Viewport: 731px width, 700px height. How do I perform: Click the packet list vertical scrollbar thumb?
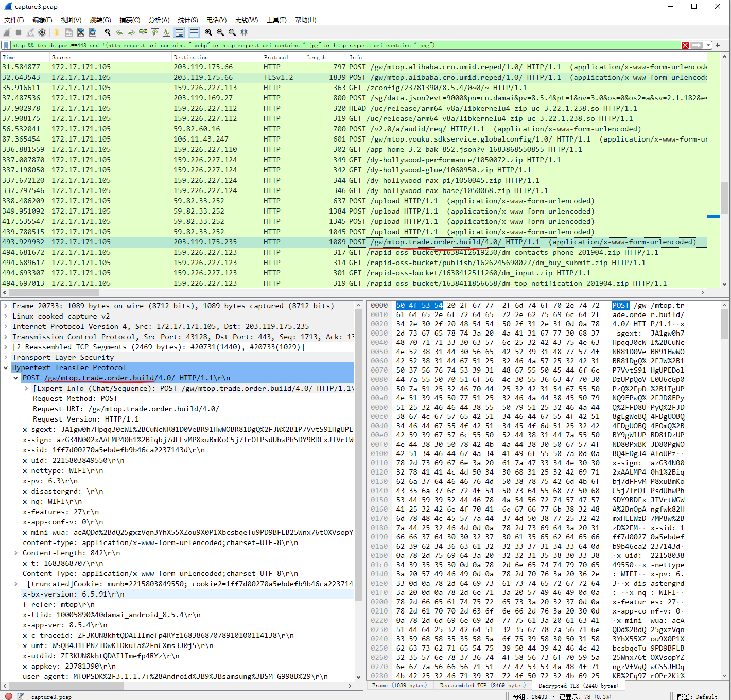tap(725, 197)
